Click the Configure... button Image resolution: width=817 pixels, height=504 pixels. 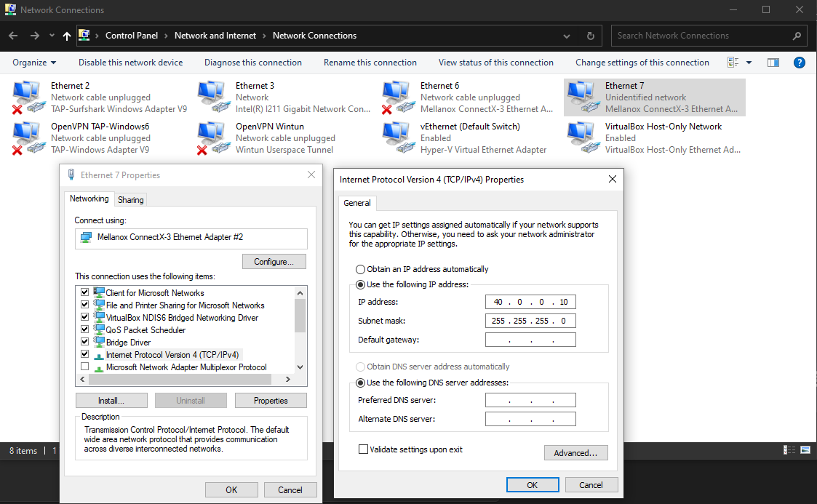pyautogui.click(x=274, y=262)
